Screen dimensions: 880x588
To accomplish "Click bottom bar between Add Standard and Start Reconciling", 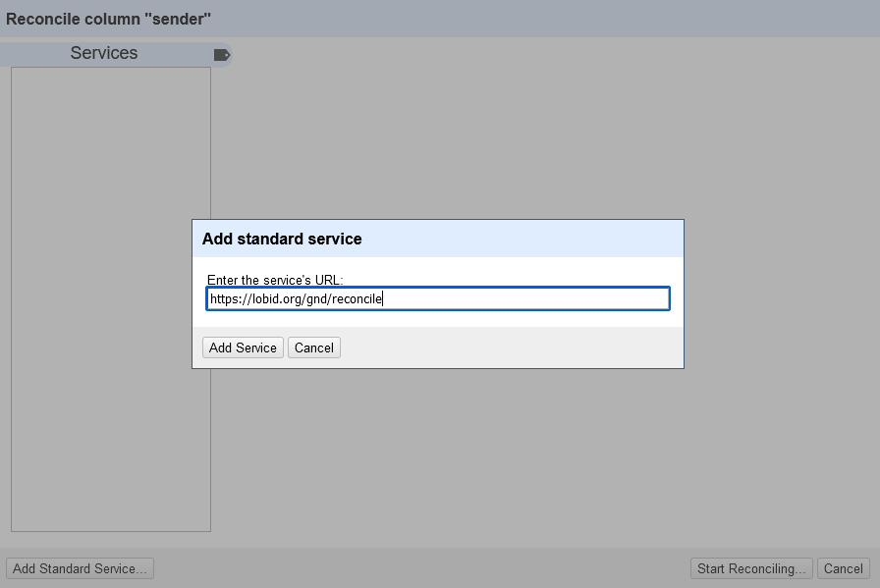I will (x=422, y=568).
